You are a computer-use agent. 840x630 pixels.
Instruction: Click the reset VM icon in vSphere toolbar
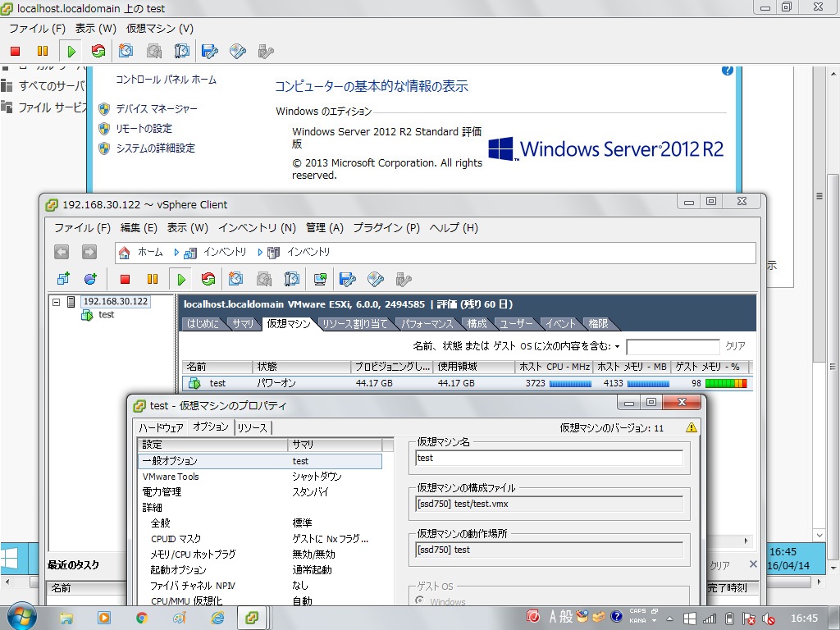point(208,280)
